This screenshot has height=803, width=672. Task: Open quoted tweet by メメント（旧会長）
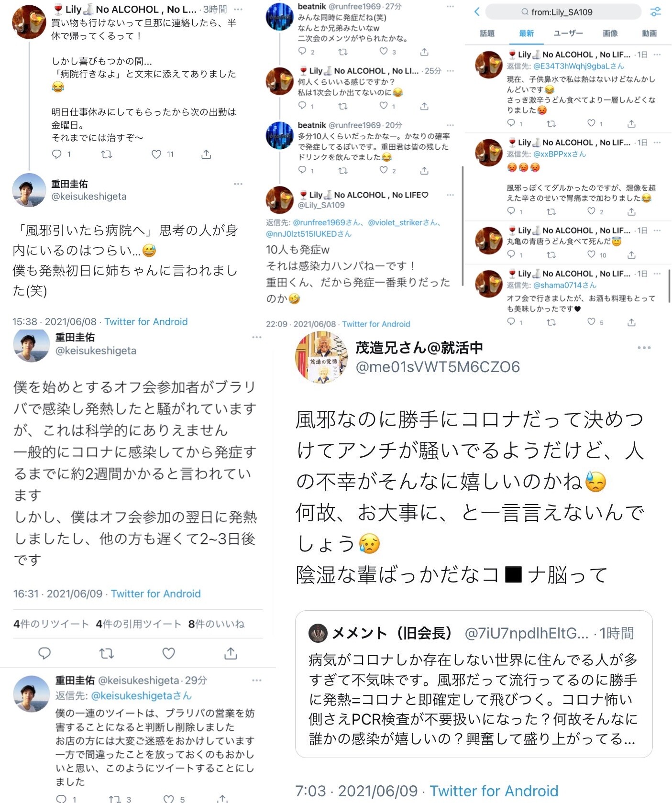474,684
